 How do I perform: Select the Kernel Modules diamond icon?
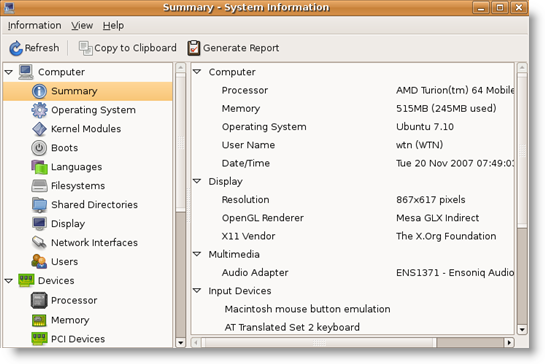[x=39, y=129]
